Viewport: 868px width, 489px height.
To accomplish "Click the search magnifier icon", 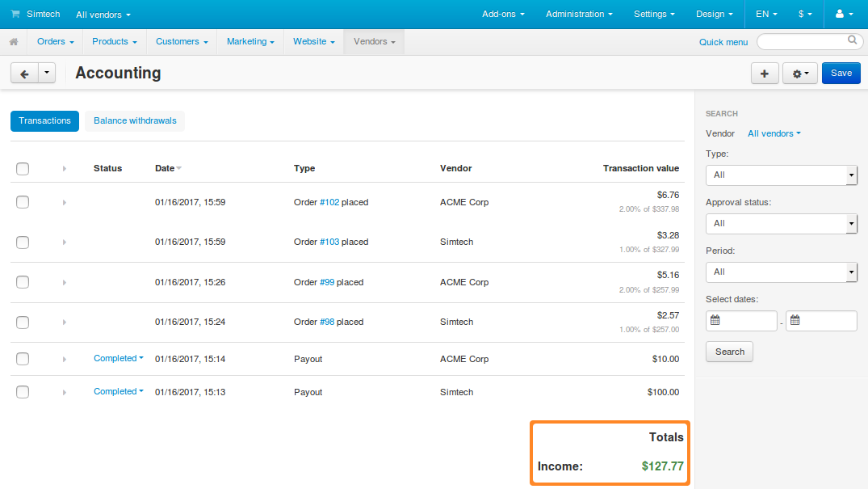I will pos(853,40).
